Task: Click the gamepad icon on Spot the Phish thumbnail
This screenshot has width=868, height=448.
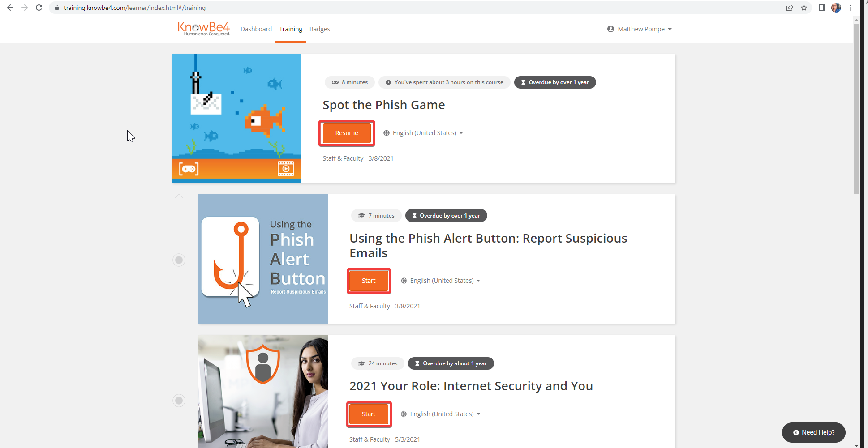Action: click(x=189, y=169)
